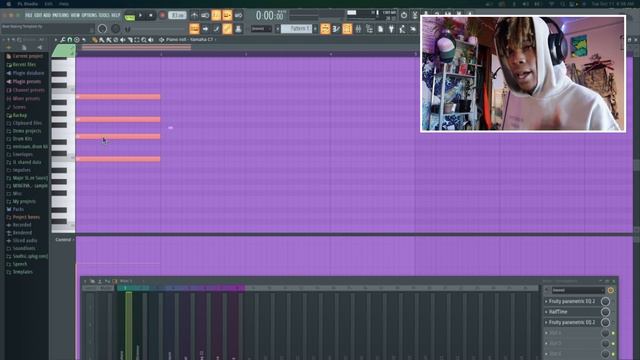Open the Pattern 1 selector dropdown
Viewport: 640px width, 360px height.
[296, 29]
